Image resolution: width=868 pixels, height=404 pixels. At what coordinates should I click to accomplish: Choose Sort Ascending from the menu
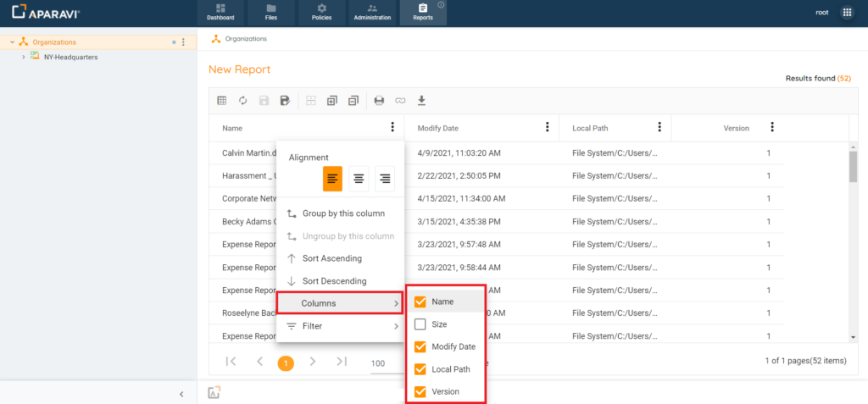click(x=331, y=258)
